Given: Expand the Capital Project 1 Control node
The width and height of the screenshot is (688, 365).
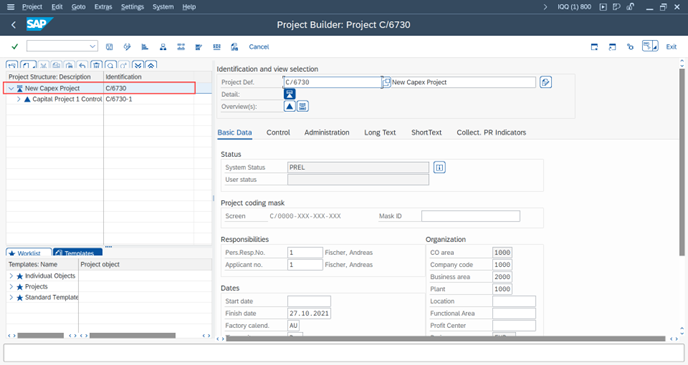Looking at the screenshot, I should pos(19,99).
